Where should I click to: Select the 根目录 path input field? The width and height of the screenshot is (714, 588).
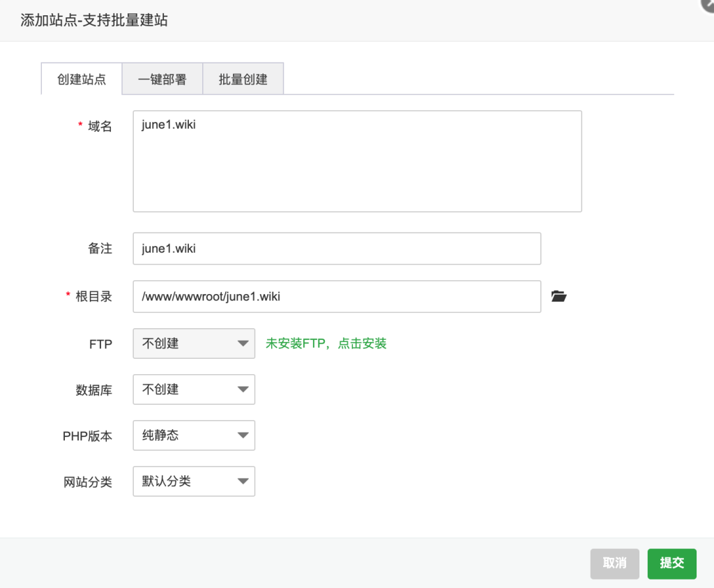[337, 297]
